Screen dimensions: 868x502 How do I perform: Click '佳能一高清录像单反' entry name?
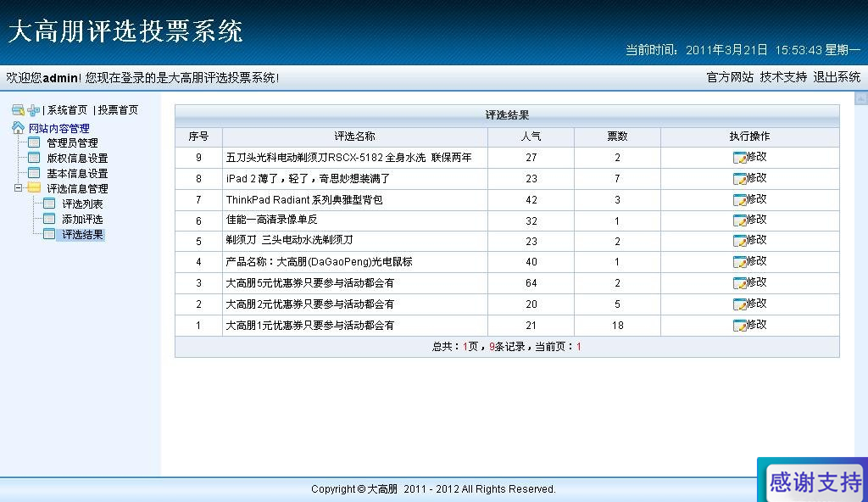[271, 220]
